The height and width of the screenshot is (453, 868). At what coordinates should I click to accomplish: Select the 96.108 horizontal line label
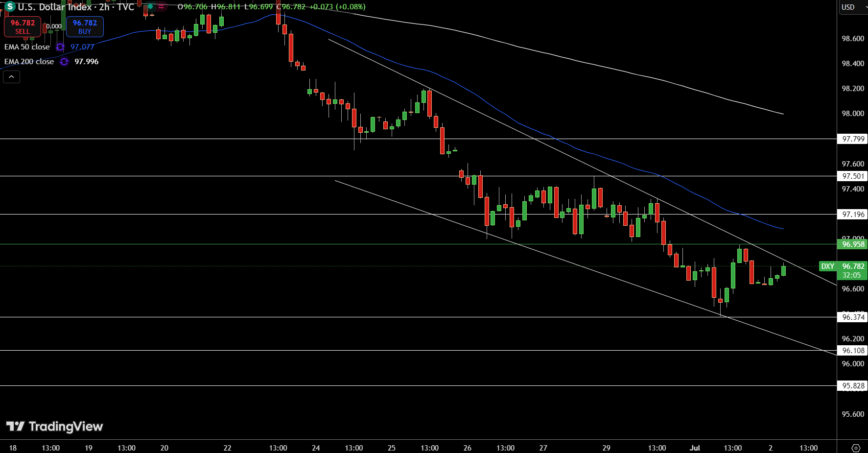853,351
